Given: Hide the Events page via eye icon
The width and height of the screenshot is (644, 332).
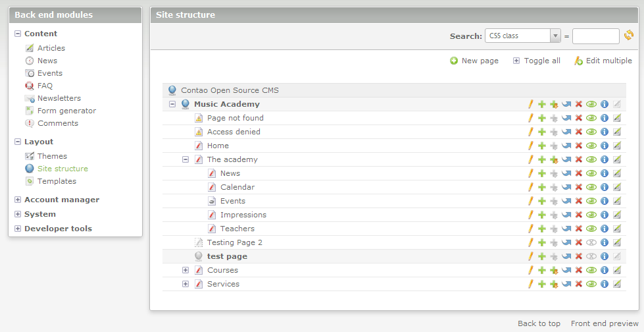Looking at the screenshot, I should 591,201.
